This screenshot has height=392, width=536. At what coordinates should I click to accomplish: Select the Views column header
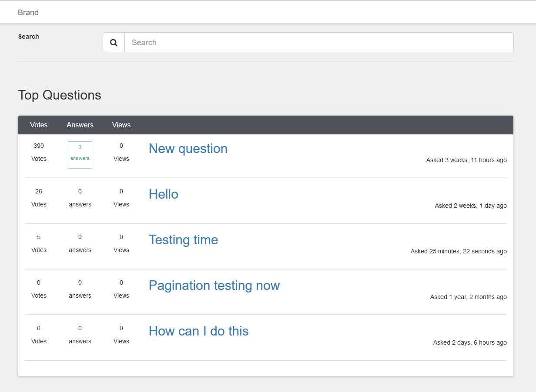click(121, 125)
